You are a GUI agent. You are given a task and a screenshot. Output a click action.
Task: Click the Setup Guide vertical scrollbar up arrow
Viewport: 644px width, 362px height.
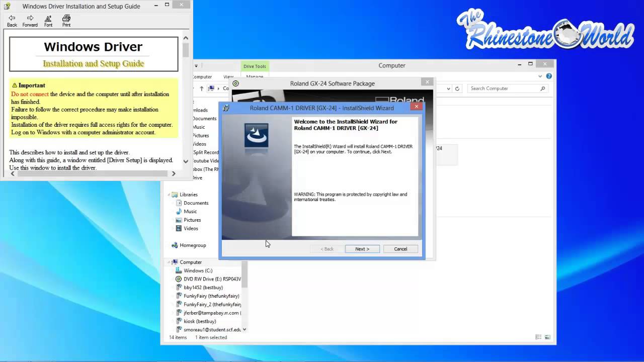tap(186, 38)
